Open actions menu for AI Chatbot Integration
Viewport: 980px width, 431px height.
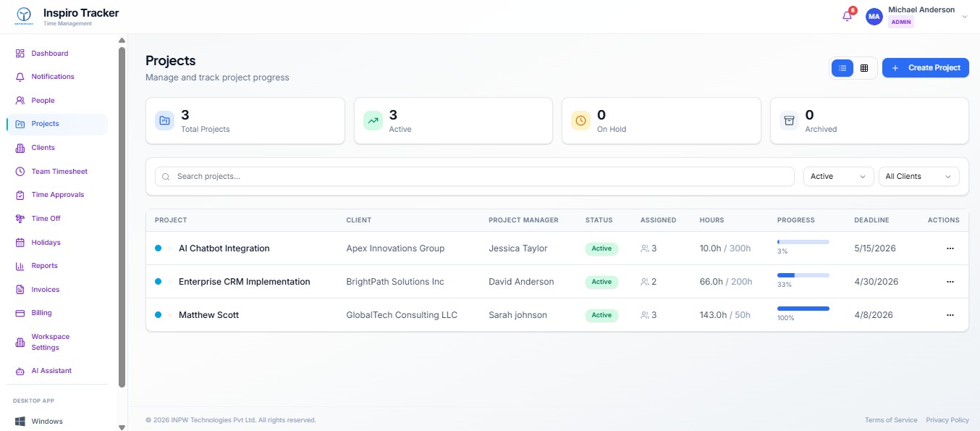pyautogui.click(x=950, y=248)
